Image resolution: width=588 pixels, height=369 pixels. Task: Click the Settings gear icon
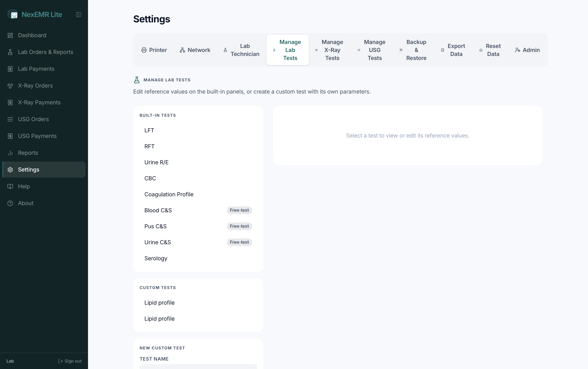(x=10, y=170)
